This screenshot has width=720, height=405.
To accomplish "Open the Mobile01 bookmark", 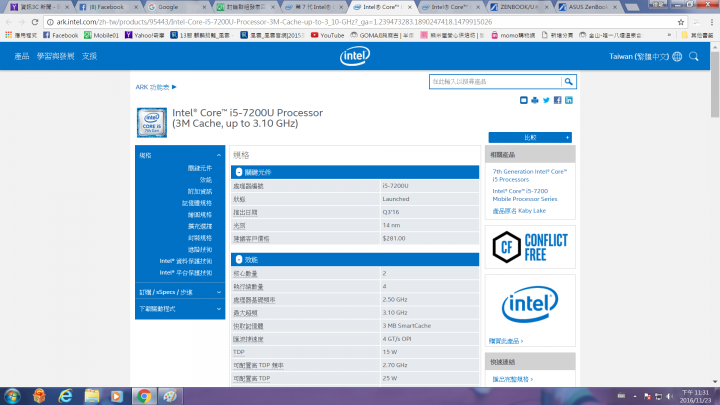I will [x=101, y=35].
